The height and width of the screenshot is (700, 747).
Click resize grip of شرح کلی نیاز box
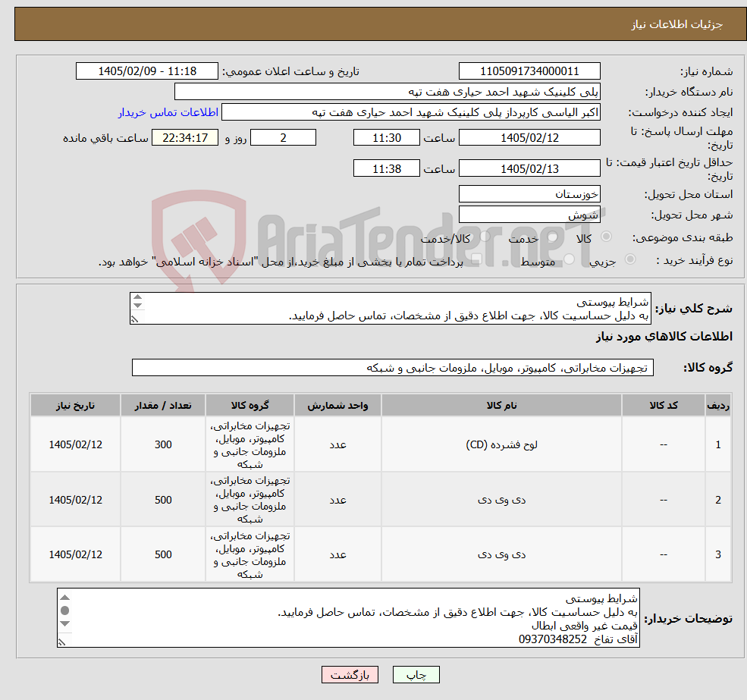135,319
